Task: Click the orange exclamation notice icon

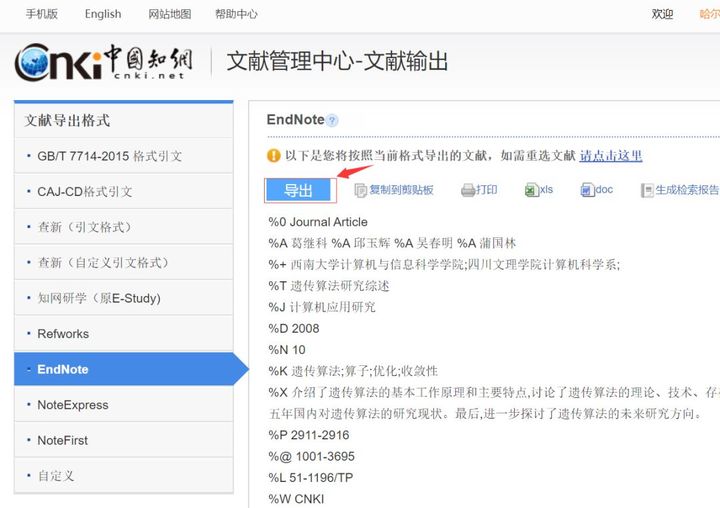Action: pyautogui.click(x=274, y=156)
